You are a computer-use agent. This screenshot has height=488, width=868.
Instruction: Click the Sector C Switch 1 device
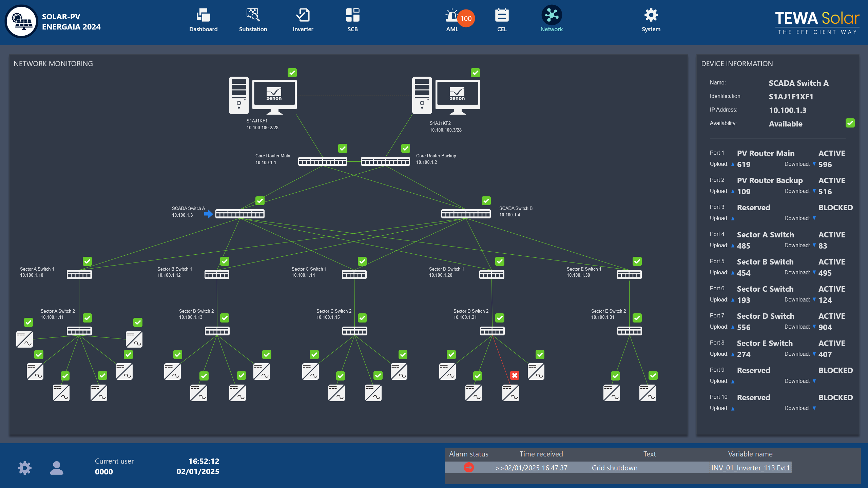354,274
